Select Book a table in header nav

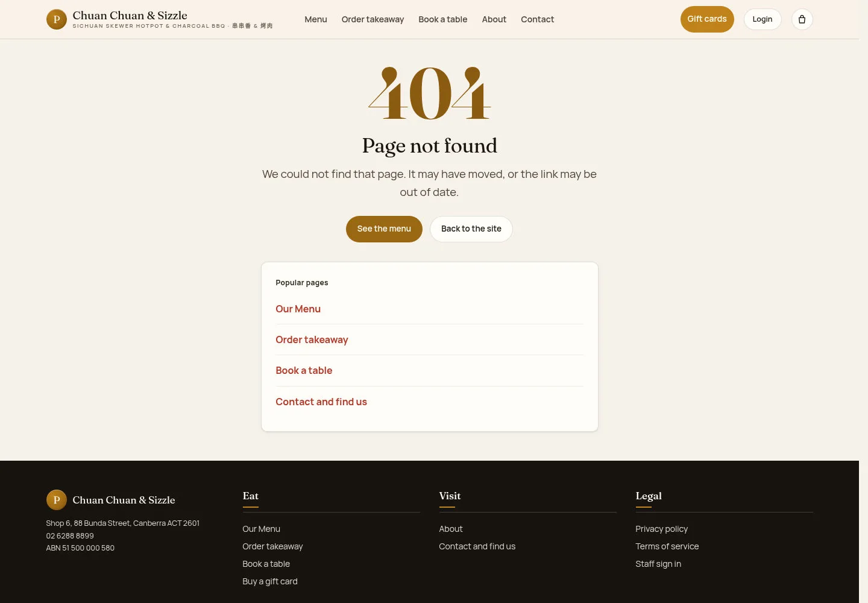pos(443,19)
